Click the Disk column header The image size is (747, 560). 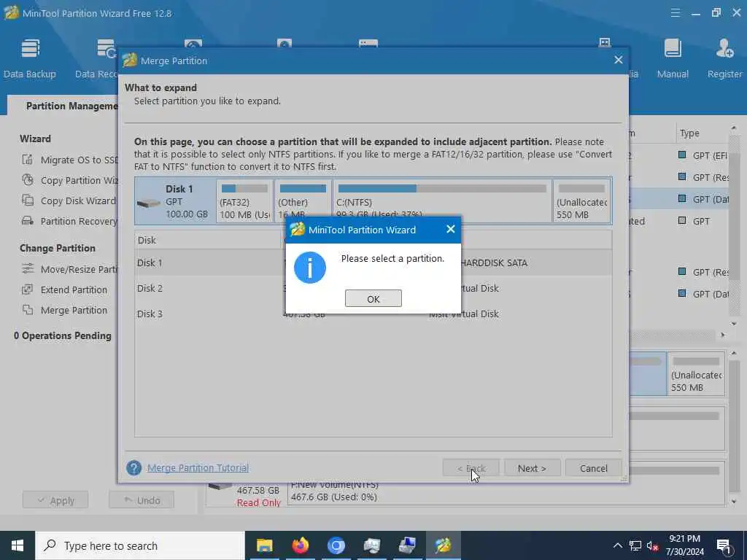pyautogui.click(x=208, y=240)
